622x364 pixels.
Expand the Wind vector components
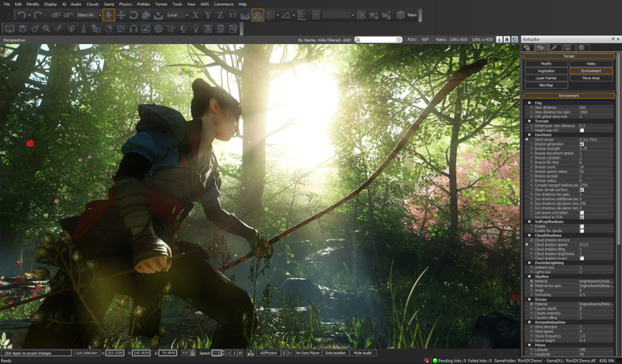[x=527, y=139]
